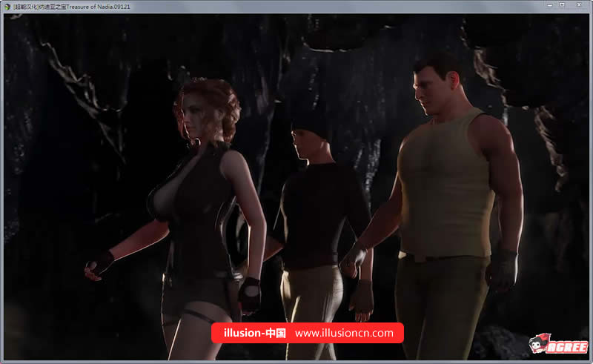This screenshot has width=593, height=364.
Task: Click the Treasure of Nadia window title
Action: pos(70,5)
